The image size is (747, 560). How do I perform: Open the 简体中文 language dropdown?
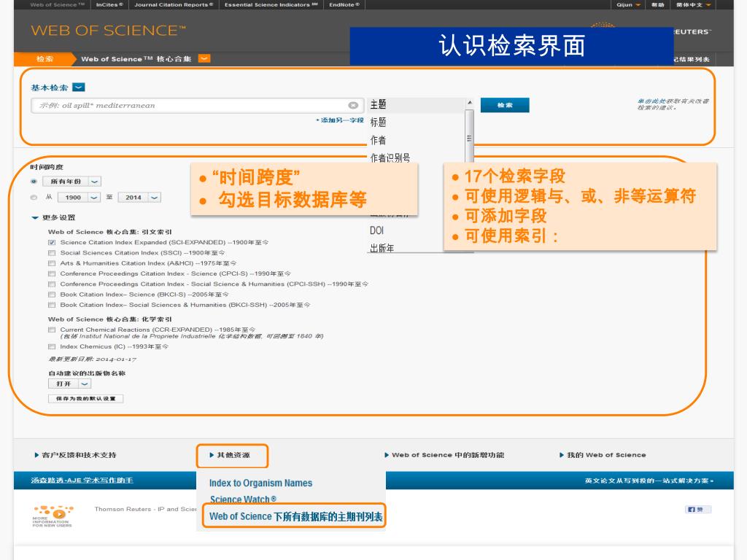[693, 5]
